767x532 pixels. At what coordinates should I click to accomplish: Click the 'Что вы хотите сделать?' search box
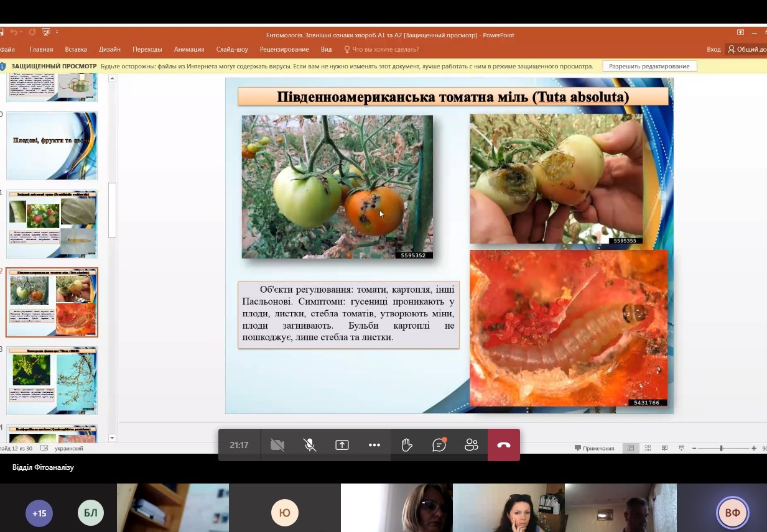381,50
